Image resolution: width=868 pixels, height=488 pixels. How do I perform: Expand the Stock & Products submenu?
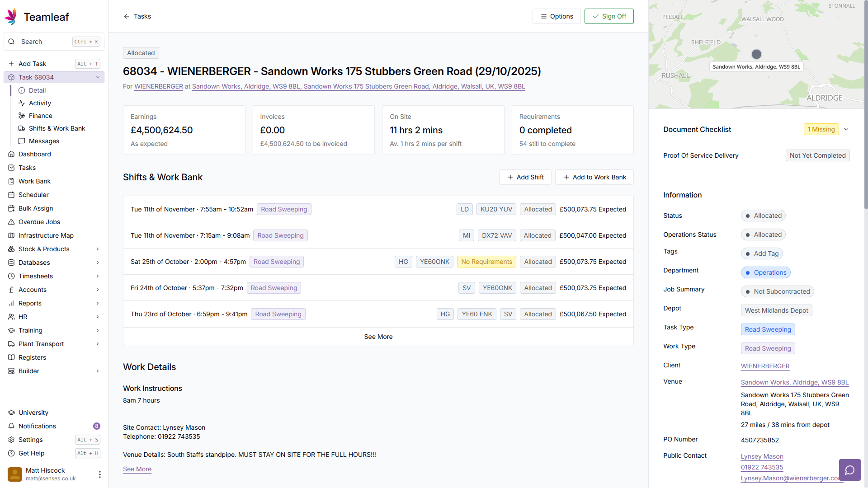(x=98, y=249)
